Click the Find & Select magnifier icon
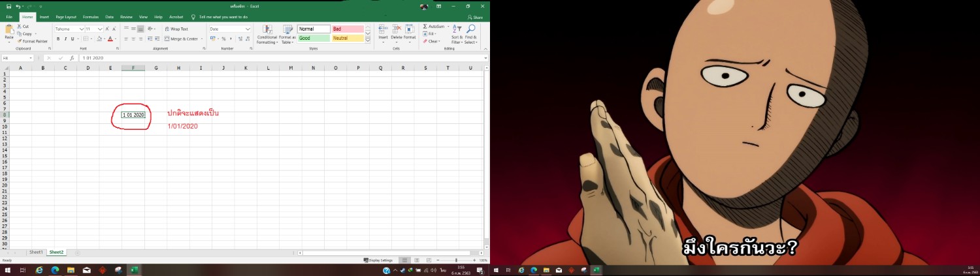The image size is (980, 276). 470,29
